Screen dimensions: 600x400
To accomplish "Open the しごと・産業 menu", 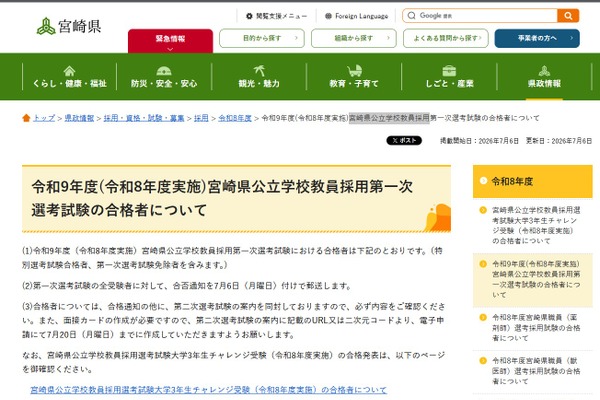I will [x=449, y=77].
